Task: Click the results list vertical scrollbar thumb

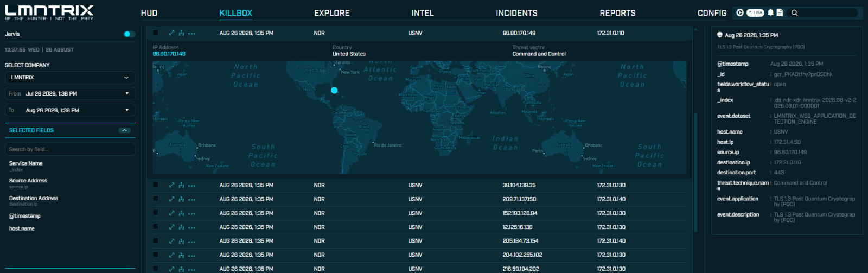Action: coord(695,173)
